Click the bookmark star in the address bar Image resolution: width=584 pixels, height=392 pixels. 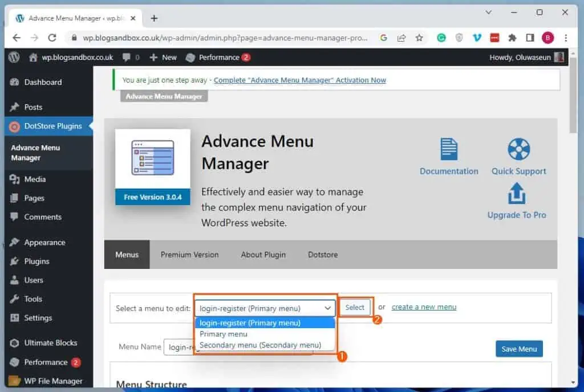(x=419, y=37)
